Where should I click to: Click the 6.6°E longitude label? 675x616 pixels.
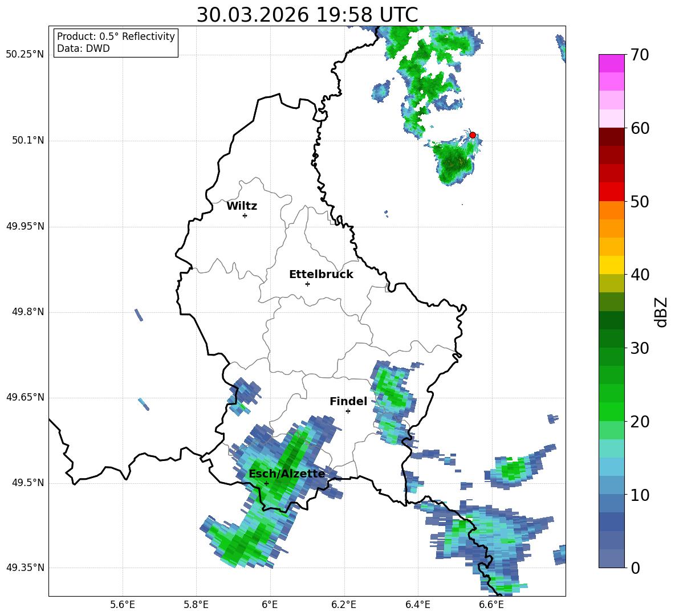click(491, 605)
